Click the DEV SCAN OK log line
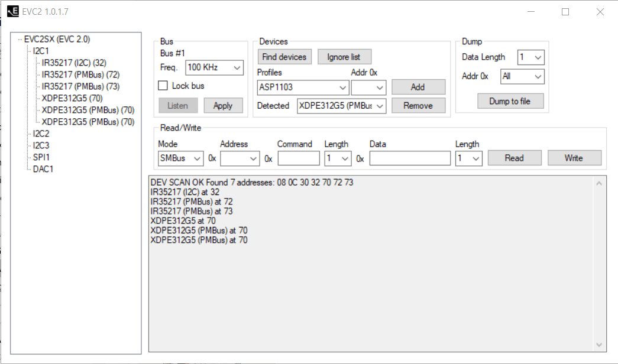 pos(252,183)
